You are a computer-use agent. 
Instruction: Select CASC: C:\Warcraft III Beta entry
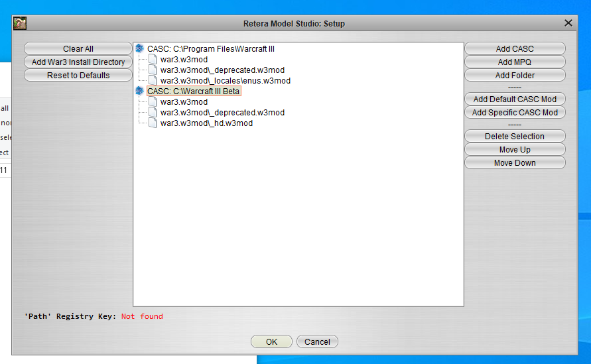194,91
